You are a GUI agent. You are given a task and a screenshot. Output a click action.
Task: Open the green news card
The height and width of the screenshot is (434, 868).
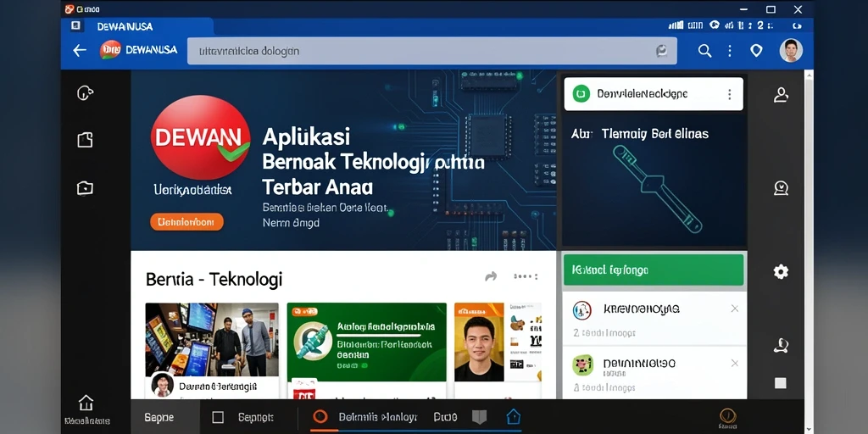tap(366, 342)
